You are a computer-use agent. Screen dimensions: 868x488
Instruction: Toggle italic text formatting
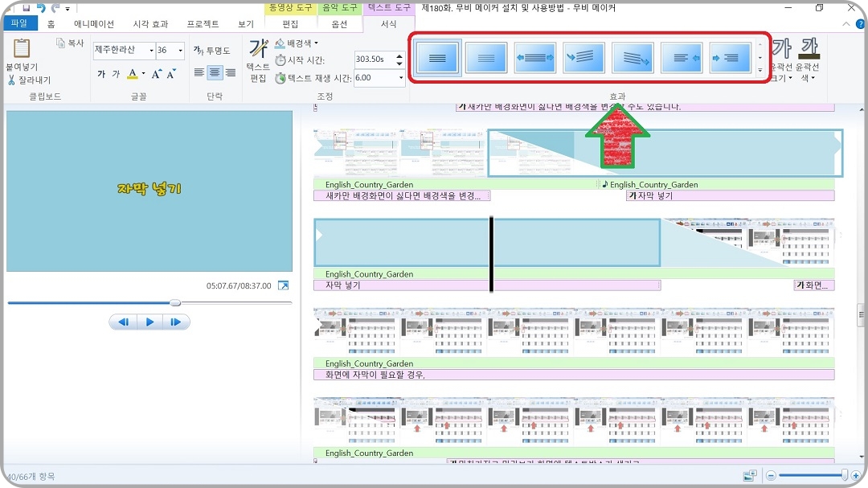(x=116, y=74)
